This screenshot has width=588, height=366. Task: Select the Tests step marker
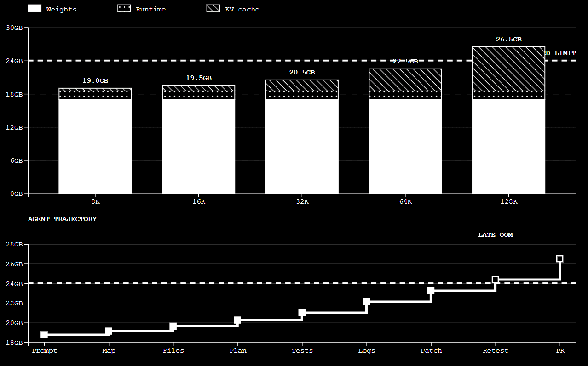pyautogui.click(x=302, y=313)
